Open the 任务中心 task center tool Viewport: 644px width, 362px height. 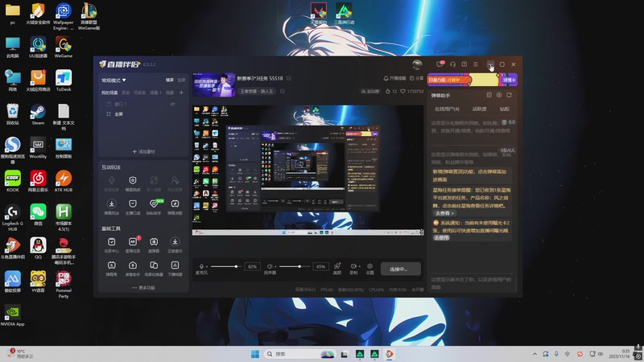[x=111, y=245]
